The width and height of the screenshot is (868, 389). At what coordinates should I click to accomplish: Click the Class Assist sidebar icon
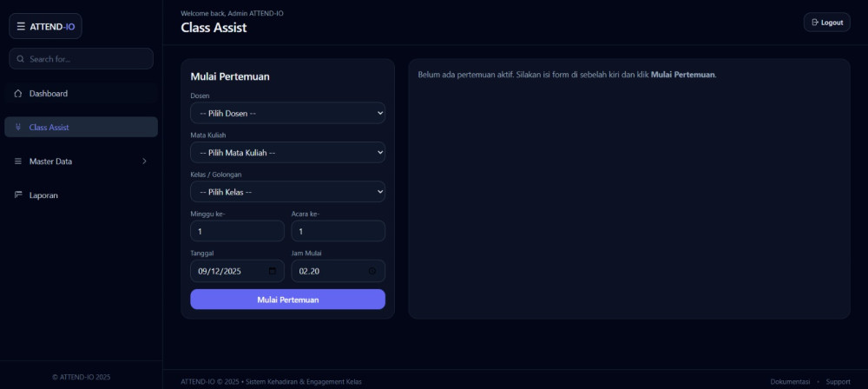coord(18,128)
